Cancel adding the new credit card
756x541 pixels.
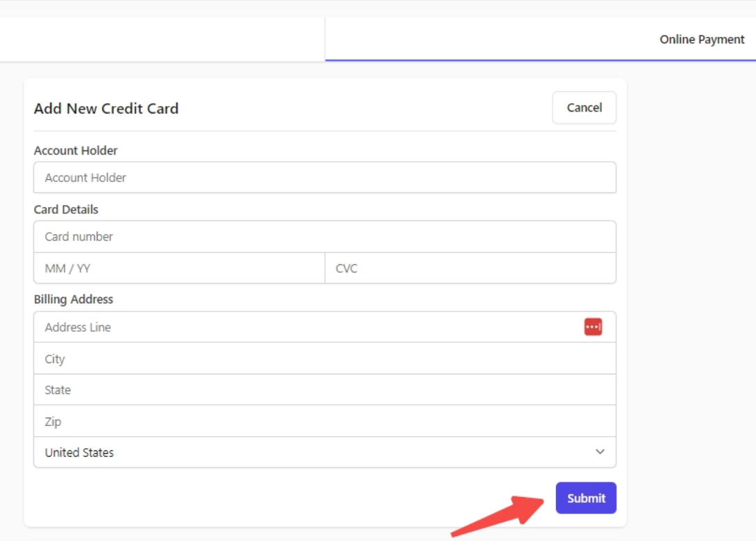point(584,107)
